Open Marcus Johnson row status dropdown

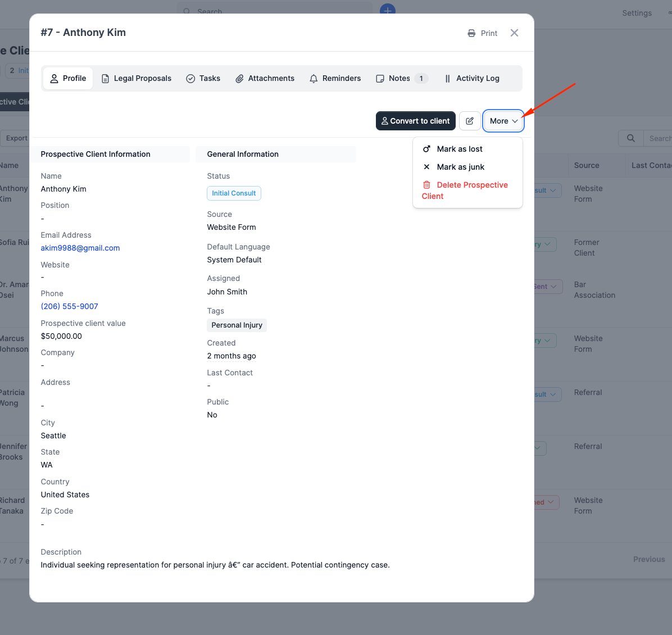click(545, 341)
